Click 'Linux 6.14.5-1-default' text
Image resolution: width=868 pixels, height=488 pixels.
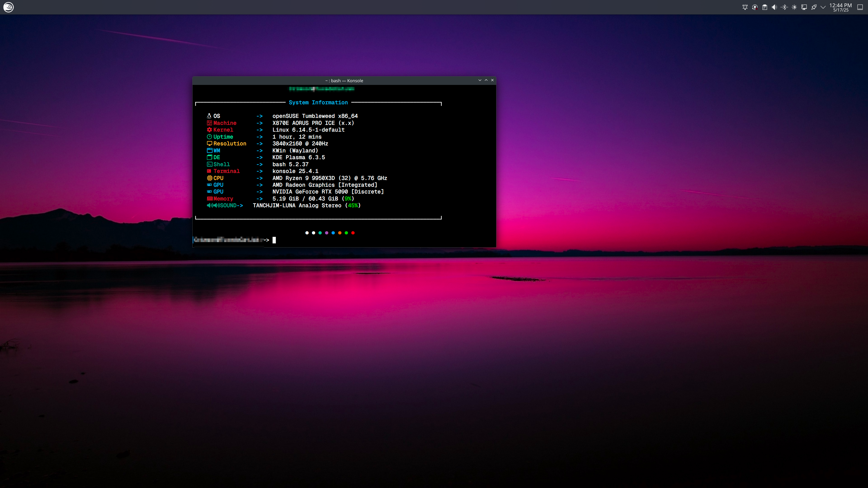(x=308, y=130)
